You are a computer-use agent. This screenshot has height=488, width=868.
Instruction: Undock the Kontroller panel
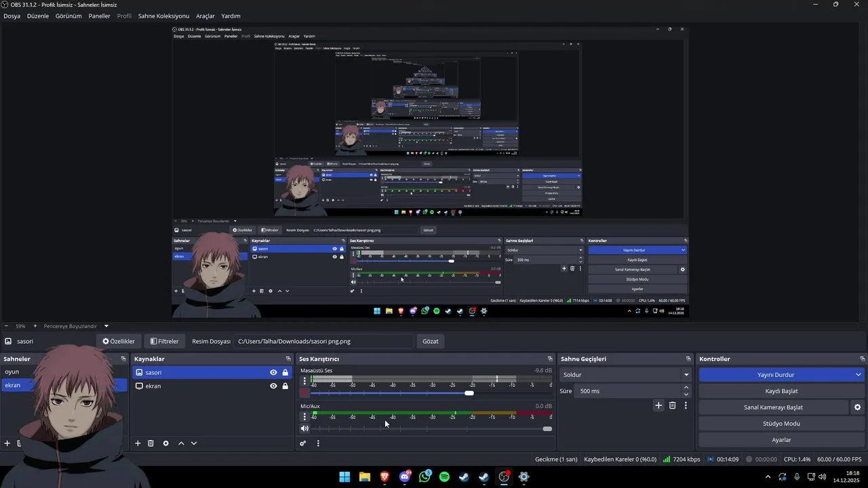click(863, 359)
